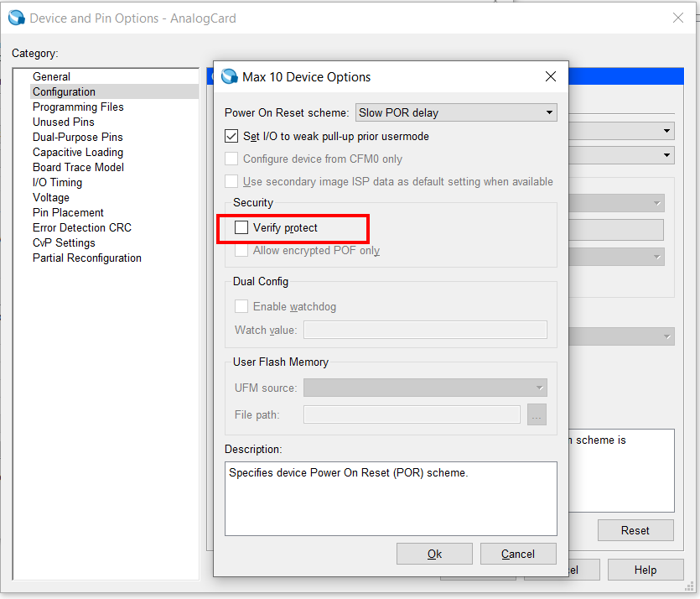The width and height of the screenshot is (700, 599).
Task: Click the Quartus logo in Max 10 dialog titlebar
Action: pyautogui.click(x=229, y=76)
